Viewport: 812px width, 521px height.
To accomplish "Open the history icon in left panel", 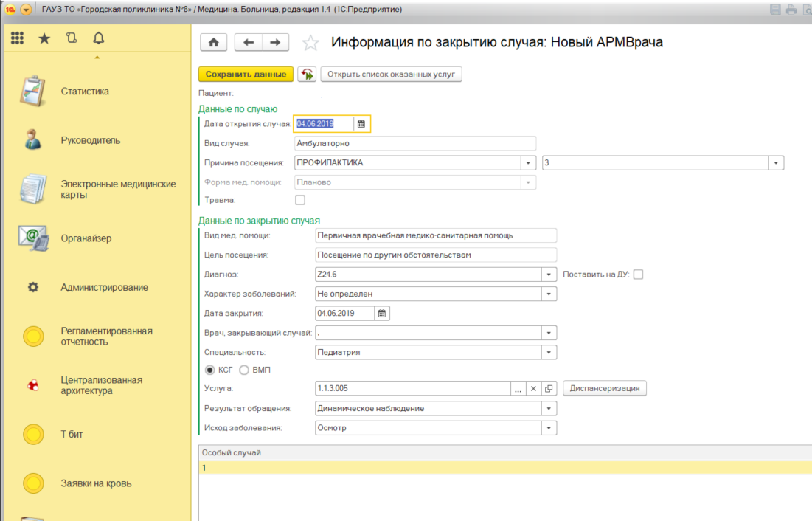I will [72, 38].
